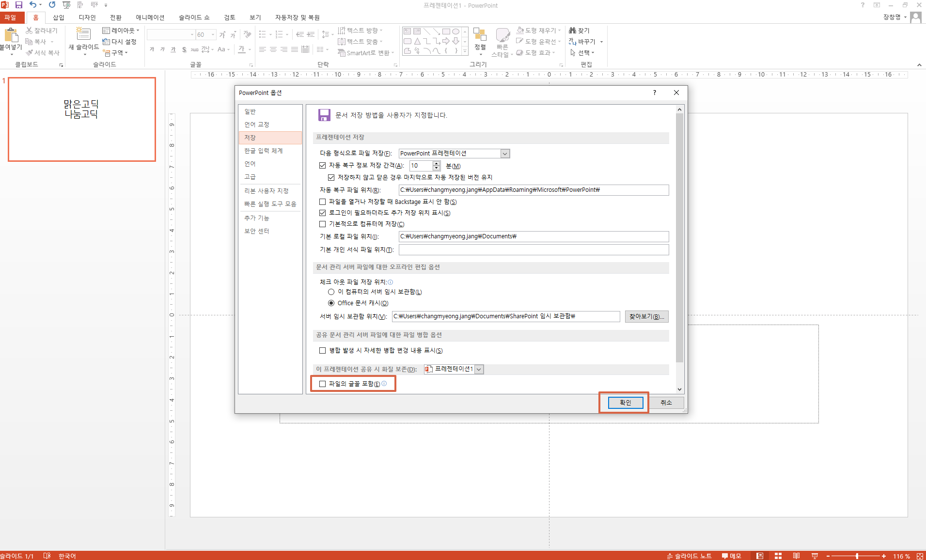Toggle keep last autosaved version checkbox
The height and width of the screenshot is (560, 926).
point(331,177)
